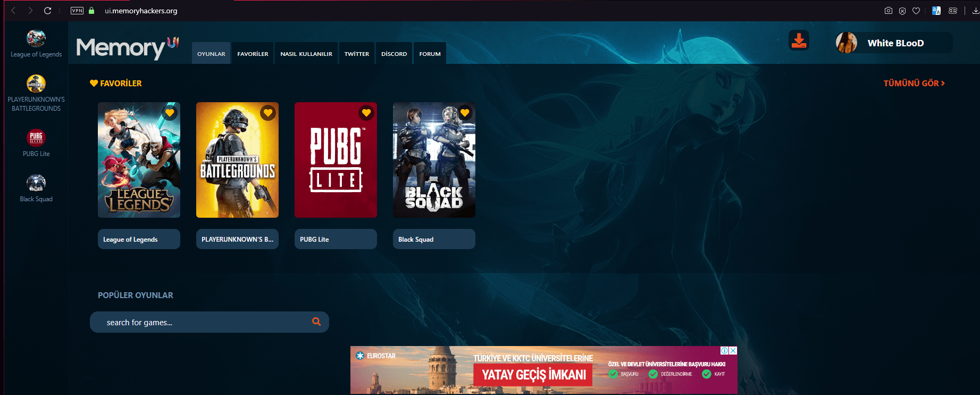Click the League of Legends title button
Viewport: 980px width, 395px height.
(139, 239)
